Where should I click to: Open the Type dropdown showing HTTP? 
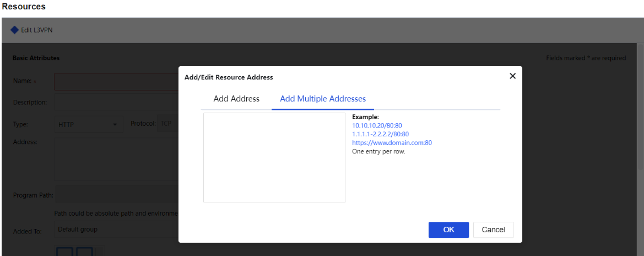point(88,125)
